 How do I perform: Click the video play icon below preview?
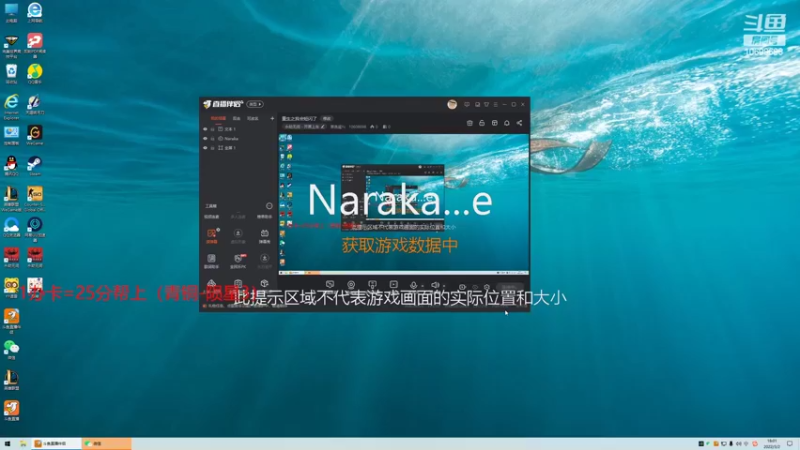point(393,285)
